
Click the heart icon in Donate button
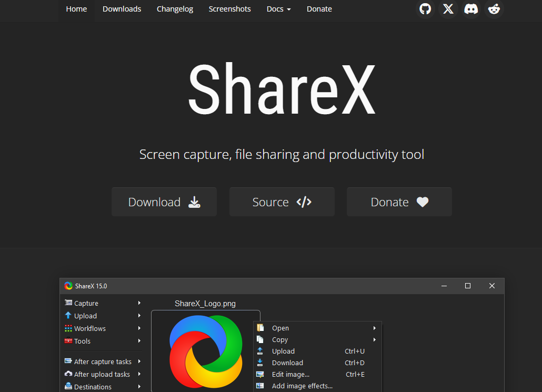click(x=423, y=202)
